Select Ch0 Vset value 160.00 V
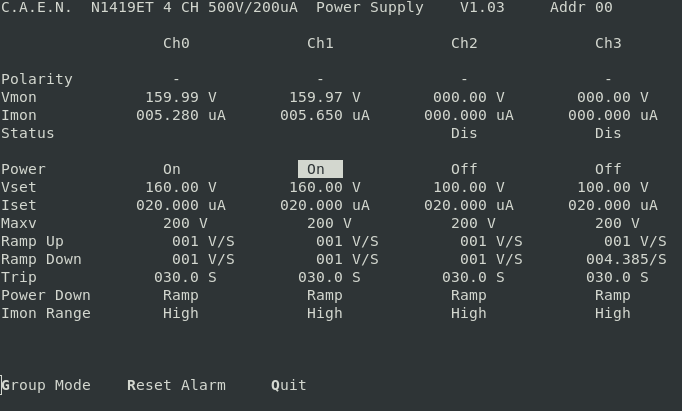Screen dimensions: 682x411 point(181,187)
